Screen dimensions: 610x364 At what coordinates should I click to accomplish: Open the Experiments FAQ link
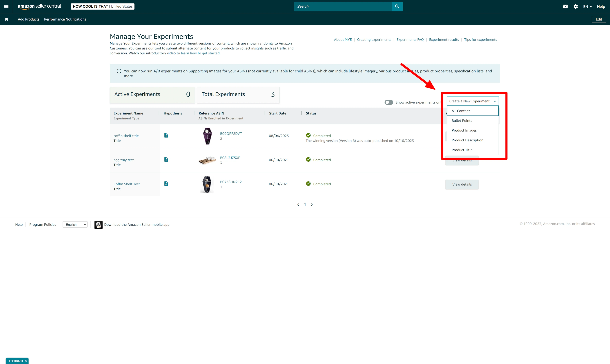tap(410, 39)
